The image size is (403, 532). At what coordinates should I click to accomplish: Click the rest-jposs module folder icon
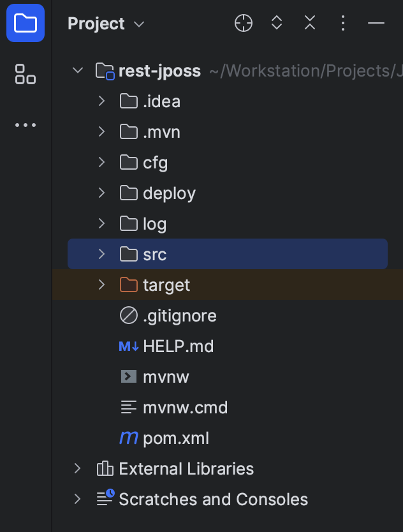coord(105,71)
